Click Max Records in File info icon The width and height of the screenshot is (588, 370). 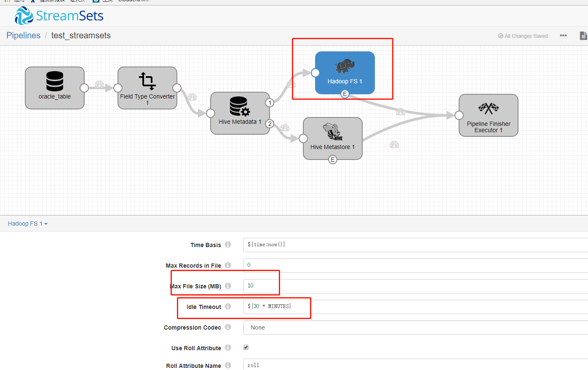[x=228, y=265]
